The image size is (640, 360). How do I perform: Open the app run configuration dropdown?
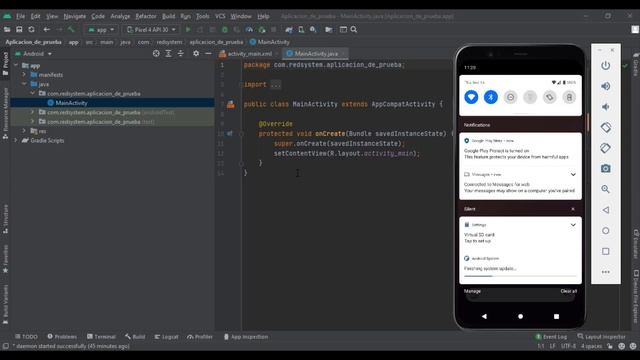[x=101, y=29]
